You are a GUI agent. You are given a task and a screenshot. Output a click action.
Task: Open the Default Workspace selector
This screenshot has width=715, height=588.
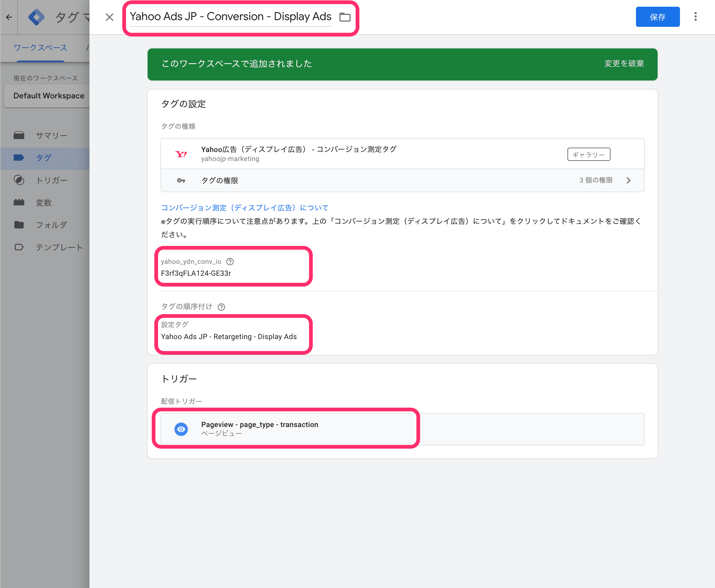tap(47, 96)
